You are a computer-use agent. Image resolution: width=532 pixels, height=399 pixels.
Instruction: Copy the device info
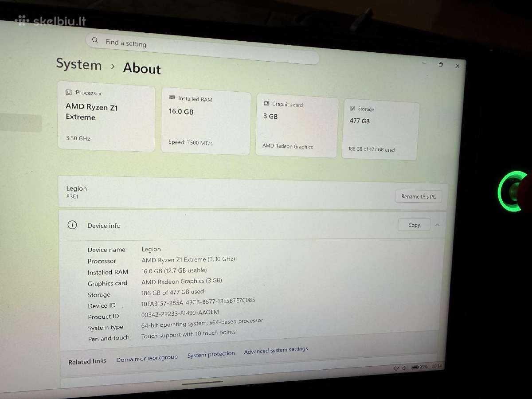pyautogui.click(x=414, y=225)
